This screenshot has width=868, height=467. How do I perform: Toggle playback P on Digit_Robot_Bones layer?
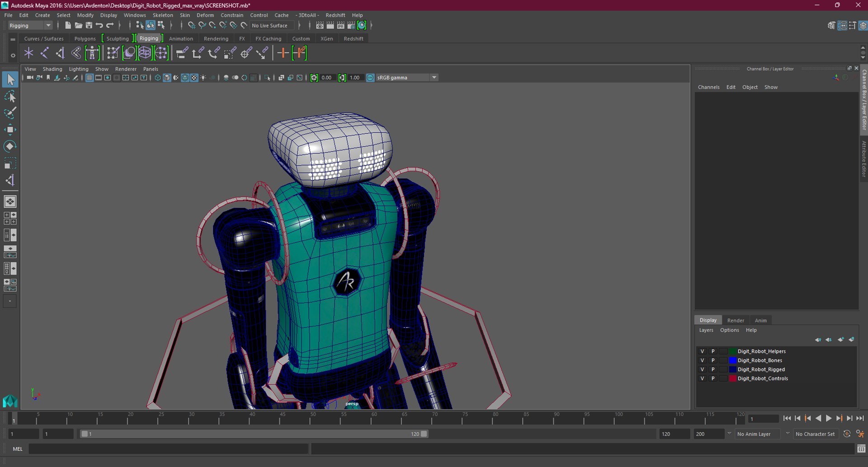click(713, 360)
